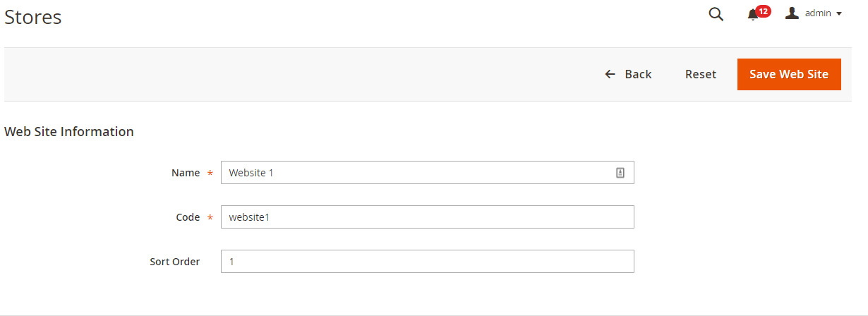This screenshot has height=316, width=868.
Task: Click the Web Site Information heading
Action: click(x=69, y=131)
